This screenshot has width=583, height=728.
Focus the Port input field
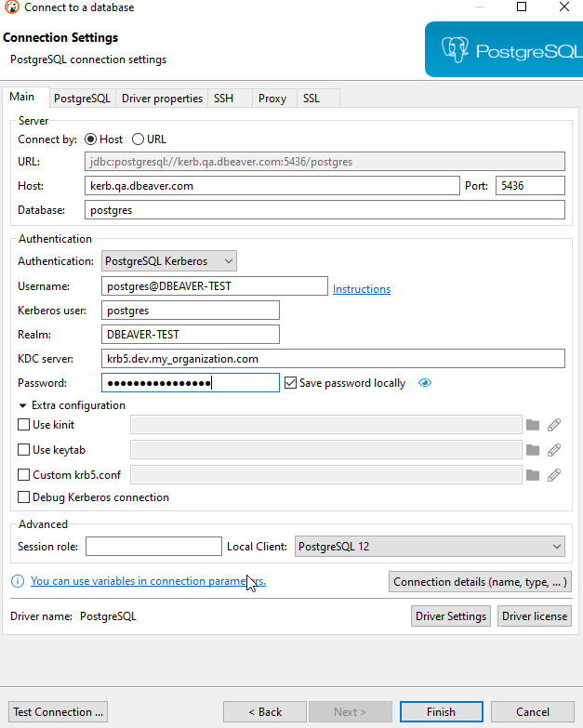tap(530, 186)
